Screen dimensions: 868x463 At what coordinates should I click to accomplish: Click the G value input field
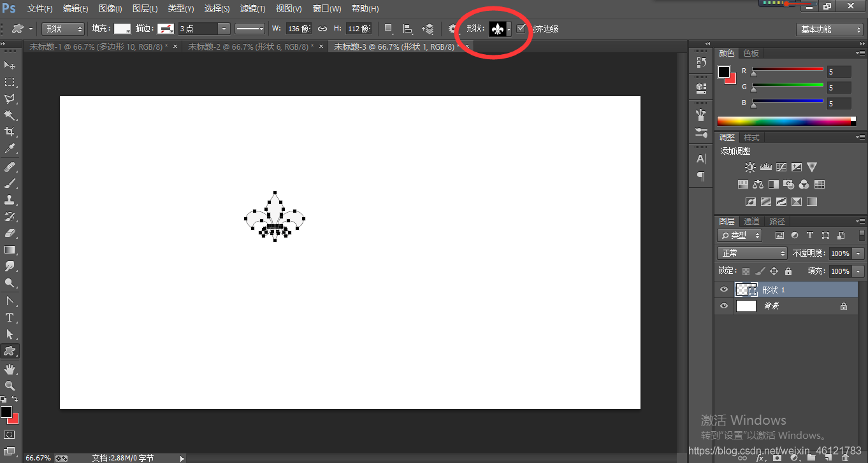point(839,88)
